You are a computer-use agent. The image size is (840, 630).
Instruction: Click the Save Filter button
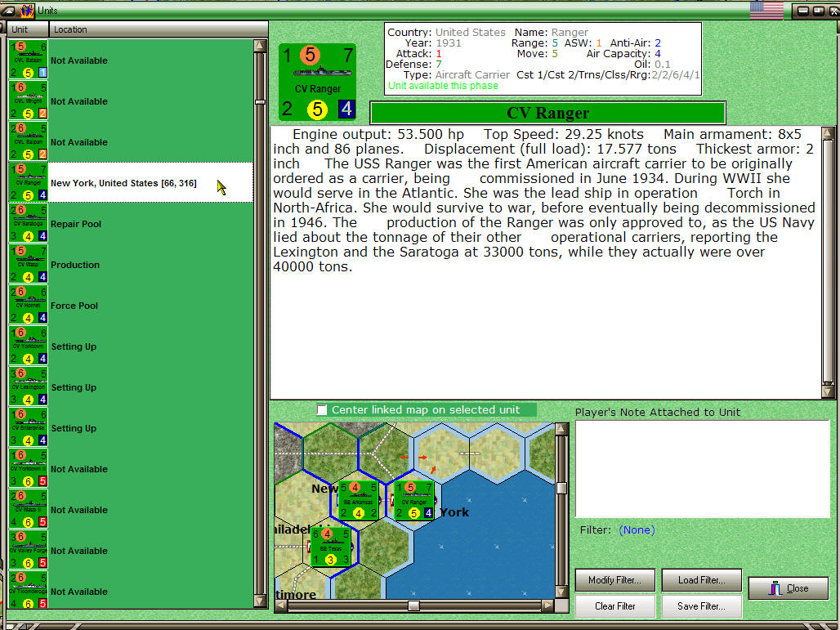pos(701,605)
